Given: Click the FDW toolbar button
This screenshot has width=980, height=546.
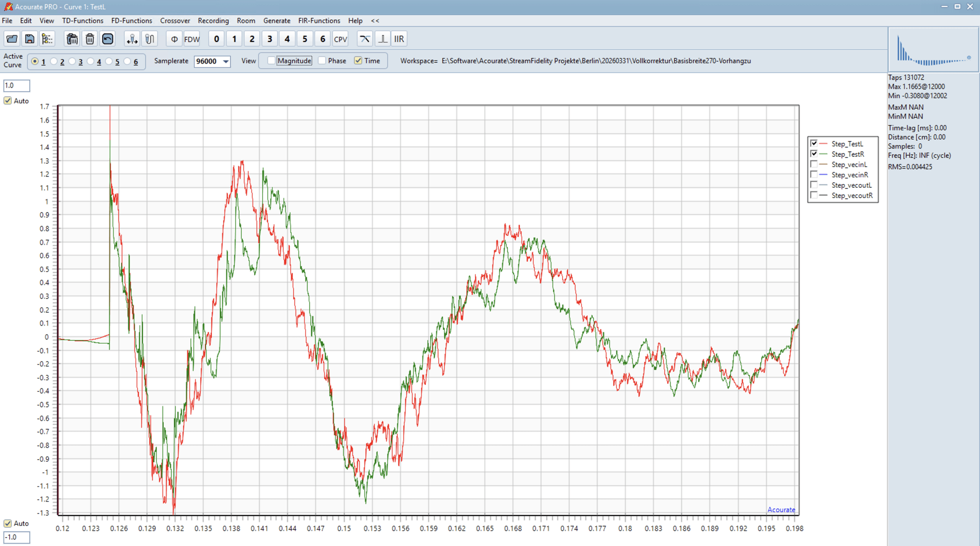Looking at the screenshot, I should [x=192, y=39].
